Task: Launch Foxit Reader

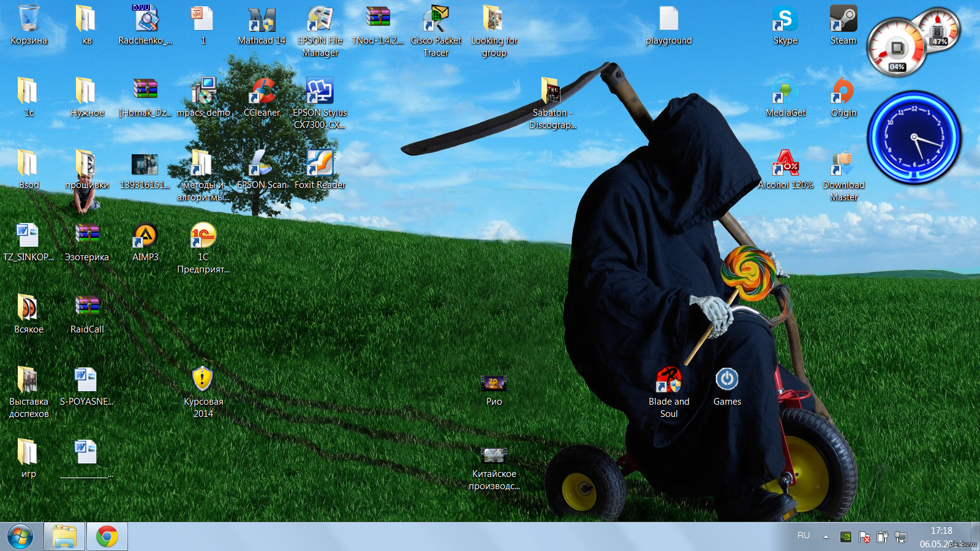Action: [320, 170]
